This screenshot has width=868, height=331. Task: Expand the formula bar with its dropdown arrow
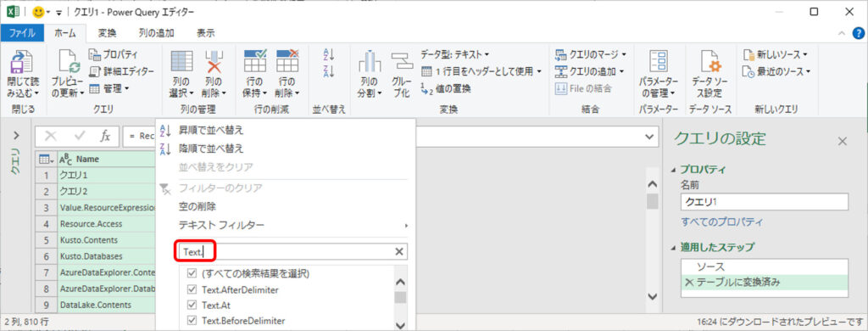(x=649, y=136)
